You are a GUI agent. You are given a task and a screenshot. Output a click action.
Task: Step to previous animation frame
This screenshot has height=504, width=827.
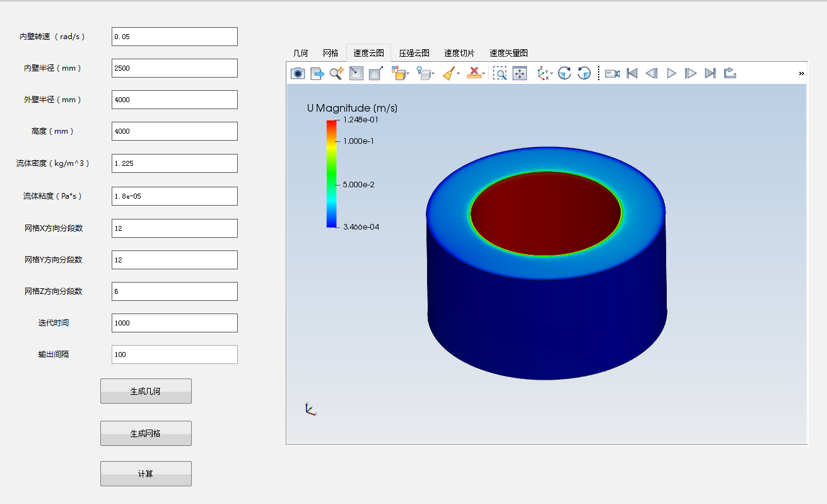point(652,74)
